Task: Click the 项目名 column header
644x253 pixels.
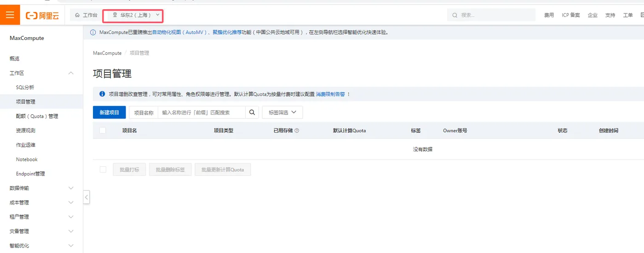Action: click(x=130, y=130)
